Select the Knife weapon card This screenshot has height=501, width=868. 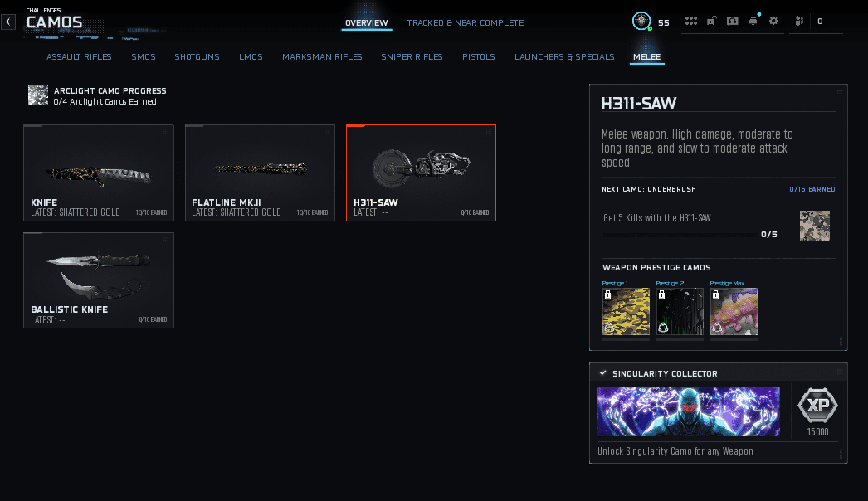[99, 173]
